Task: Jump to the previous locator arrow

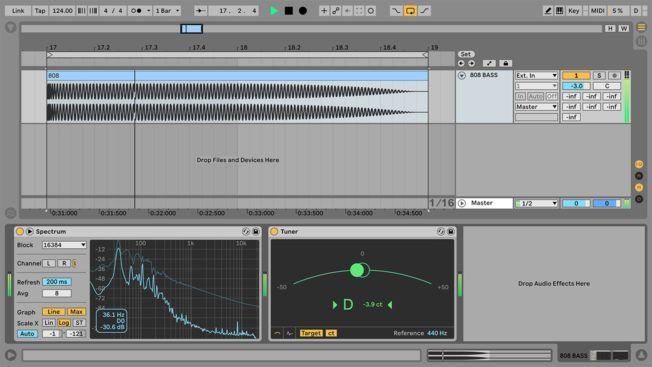Action: 461,64
